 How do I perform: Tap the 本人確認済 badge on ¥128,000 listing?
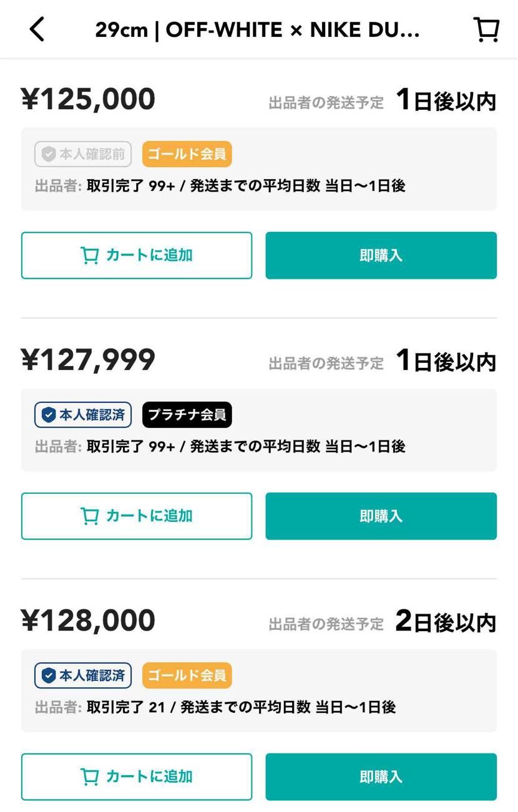(83, 675)
